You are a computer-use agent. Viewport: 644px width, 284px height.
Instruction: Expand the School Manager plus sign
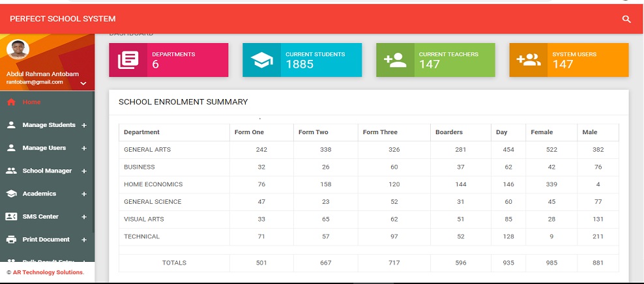click(84, 171)
